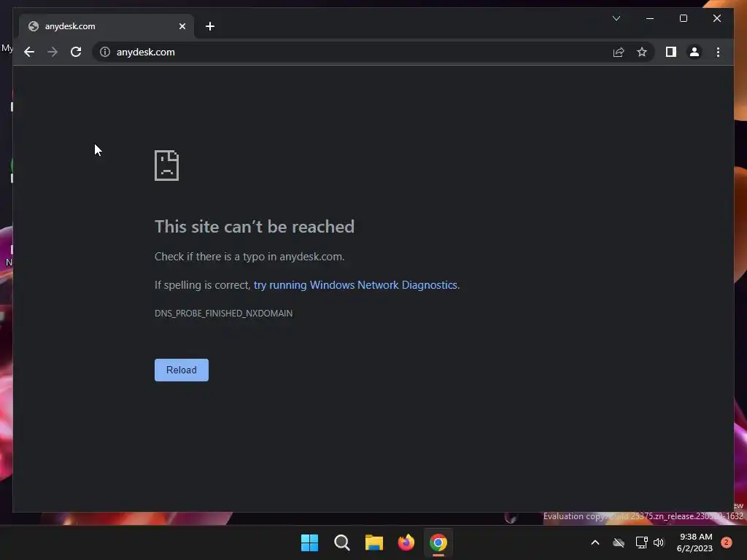
Task: Minimize the Chrome window
Action: pyautogui.click(x=650, y=18)
